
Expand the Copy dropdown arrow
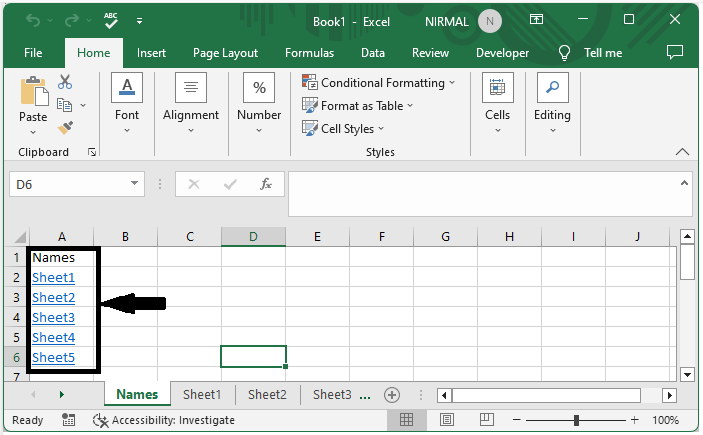point(83,105)
